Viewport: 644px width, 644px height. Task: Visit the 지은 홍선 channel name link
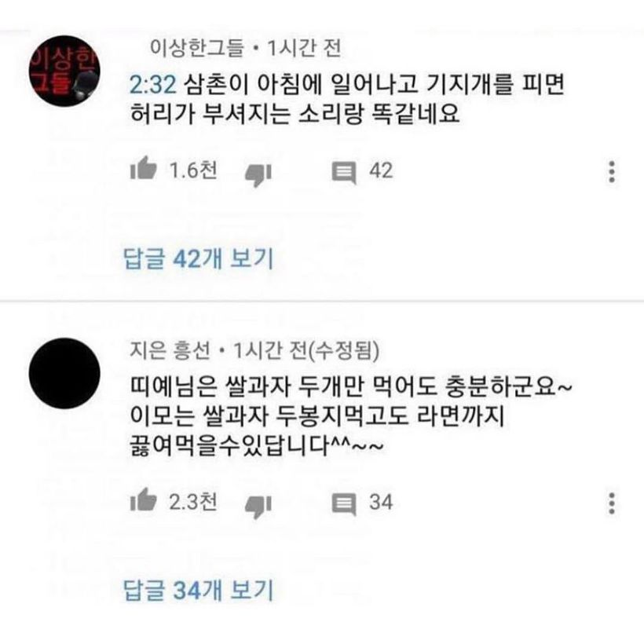170,350
